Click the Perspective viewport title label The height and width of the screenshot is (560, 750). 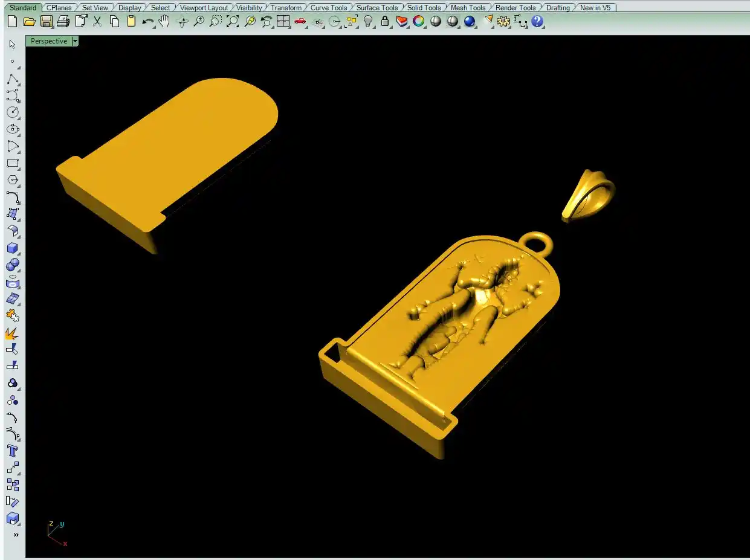pyautogui.click(x=49, y=41)
